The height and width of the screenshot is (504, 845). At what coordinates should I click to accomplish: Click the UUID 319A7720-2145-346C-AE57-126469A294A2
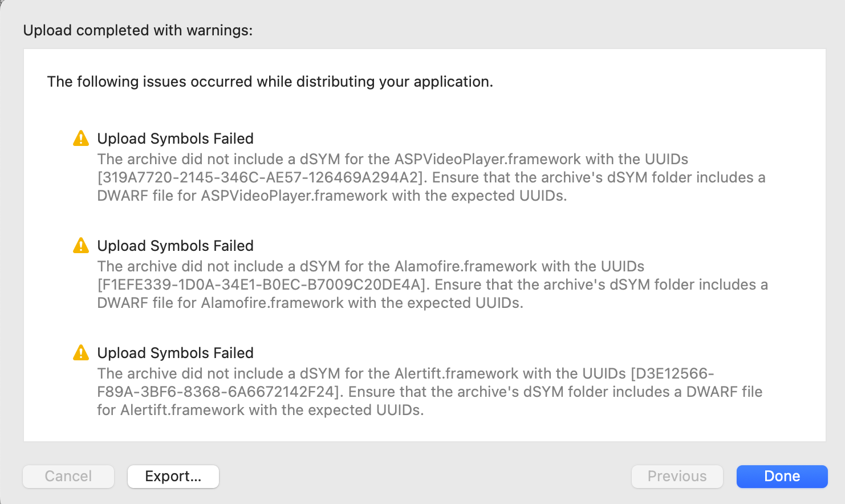point(262,177)
